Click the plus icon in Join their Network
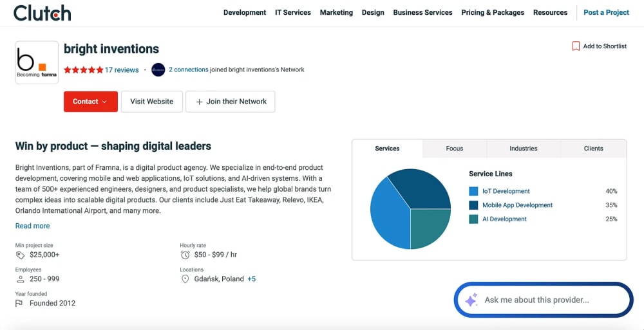644x330 pixels. tap(199, 102)
